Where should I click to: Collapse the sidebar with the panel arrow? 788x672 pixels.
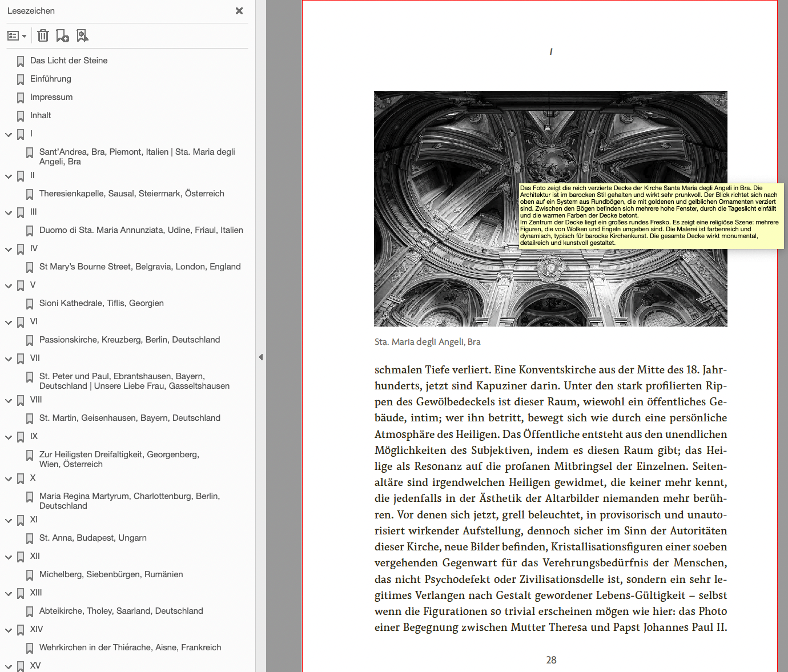pos(261,357)
